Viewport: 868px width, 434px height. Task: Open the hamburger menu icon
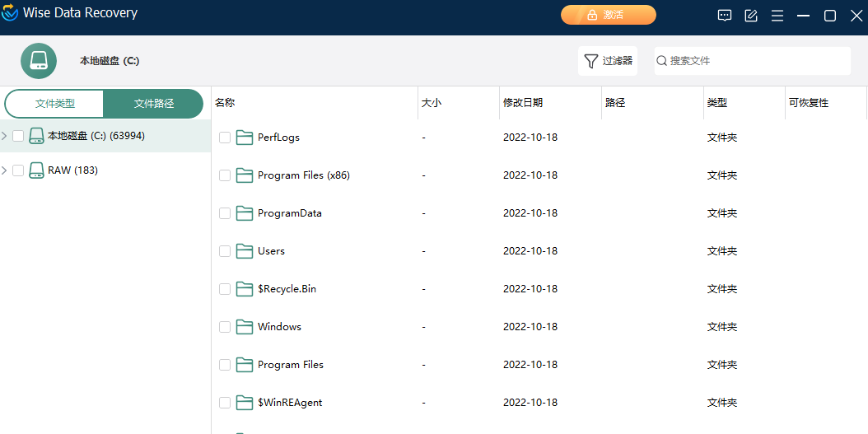(777, 16)
